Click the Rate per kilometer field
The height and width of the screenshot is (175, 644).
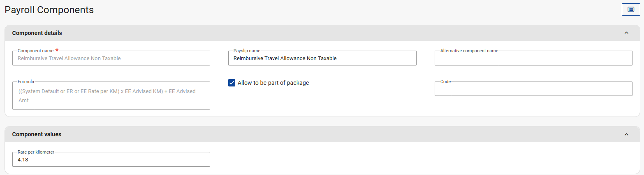coord(111,160)
